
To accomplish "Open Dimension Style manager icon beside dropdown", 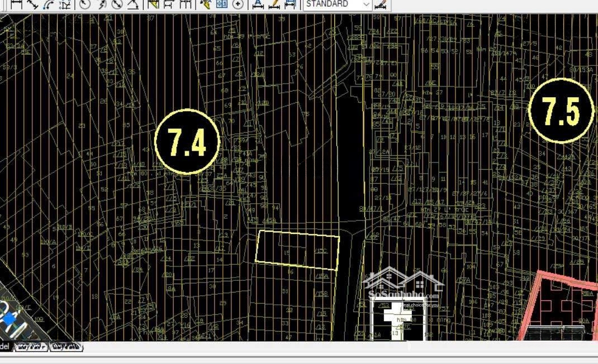I will click(381, 4).
